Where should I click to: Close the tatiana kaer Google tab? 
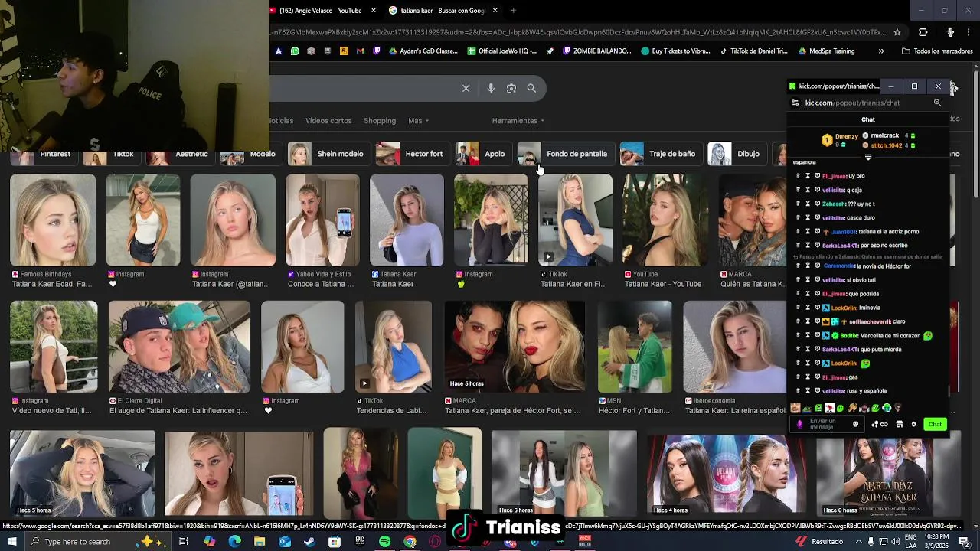(x=495, y=11)
